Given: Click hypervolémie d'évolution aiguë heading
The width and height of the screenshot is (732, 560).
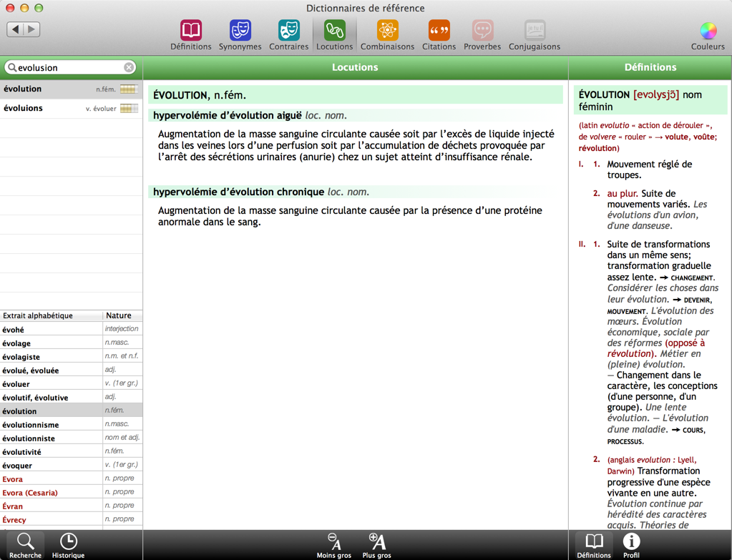Looking at the screenshot, I should 228,115.
